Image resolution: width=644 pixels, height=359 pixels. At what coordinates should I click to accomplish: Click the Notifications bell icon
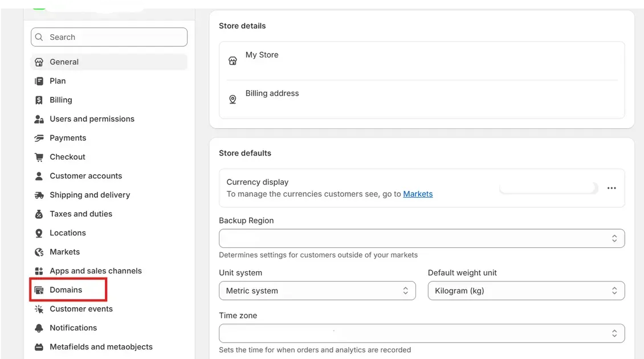point(39,328)
